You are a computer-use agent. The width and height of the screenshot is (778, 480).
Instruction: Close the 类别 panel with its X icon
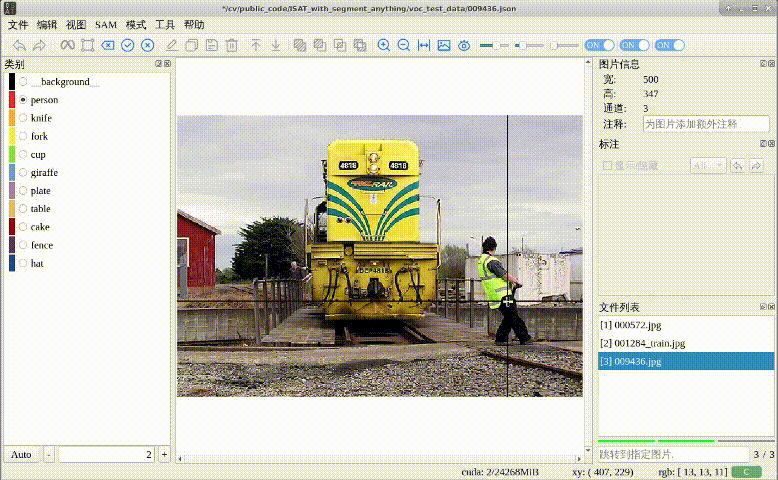coord(167,64)
